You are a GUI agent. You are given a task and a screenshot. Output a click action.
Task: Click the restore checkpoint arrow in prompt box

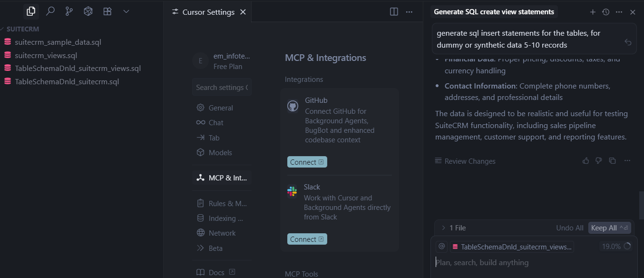pos(628,42)
